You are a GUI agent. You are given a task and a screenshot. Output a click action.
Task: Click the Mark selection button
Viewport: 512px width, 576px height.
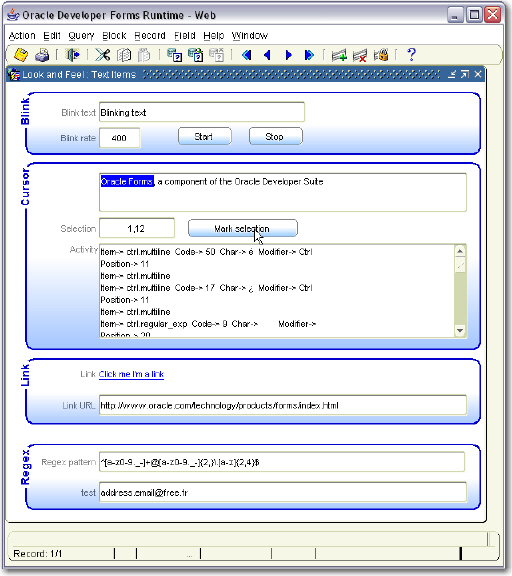243,228
